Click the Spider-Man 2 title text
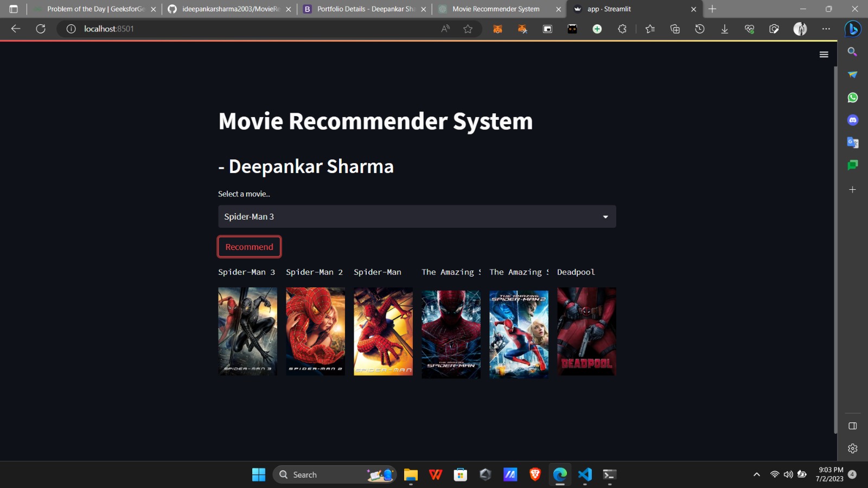The image size is (868, 488). click(314, 272)
